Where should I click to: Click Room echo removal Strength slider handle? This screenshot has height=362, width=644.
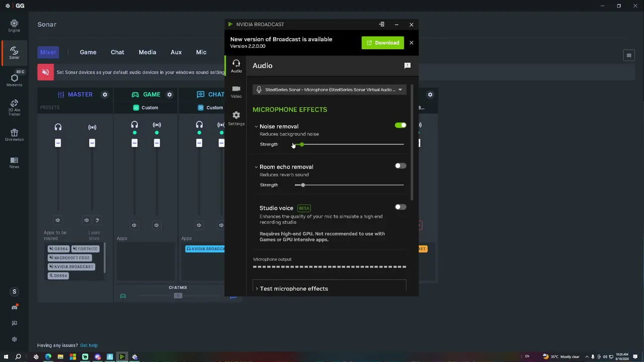[x=303, y=185]
